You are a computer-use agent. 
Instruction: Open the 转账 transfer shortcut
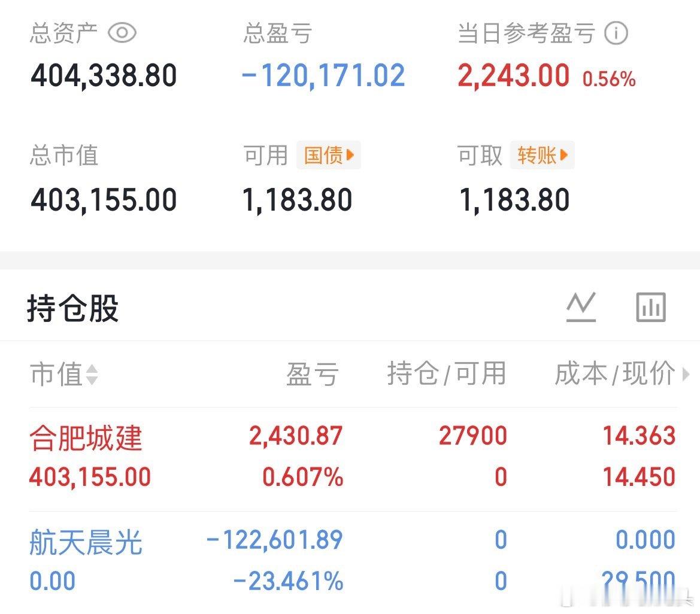coord(542,155)
